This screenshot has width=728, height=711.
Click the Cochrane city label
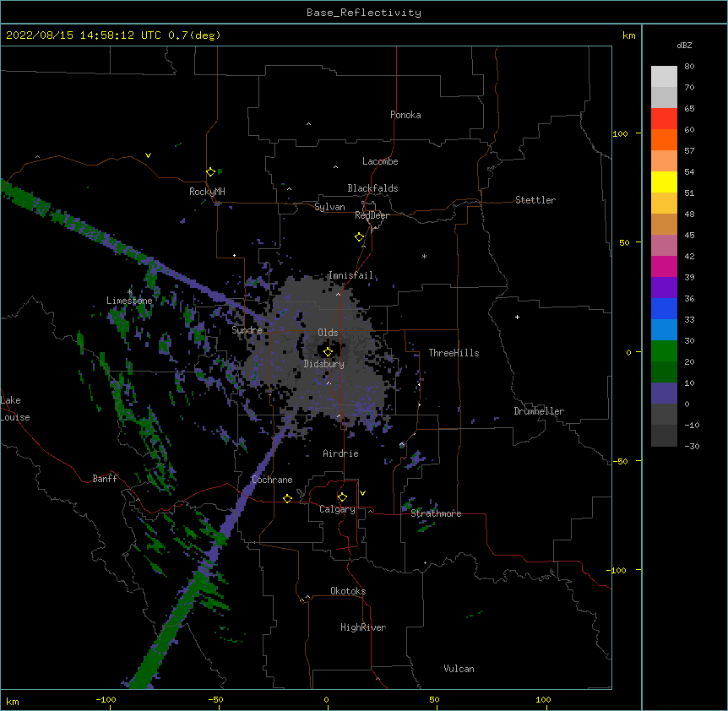pos(272,480)
